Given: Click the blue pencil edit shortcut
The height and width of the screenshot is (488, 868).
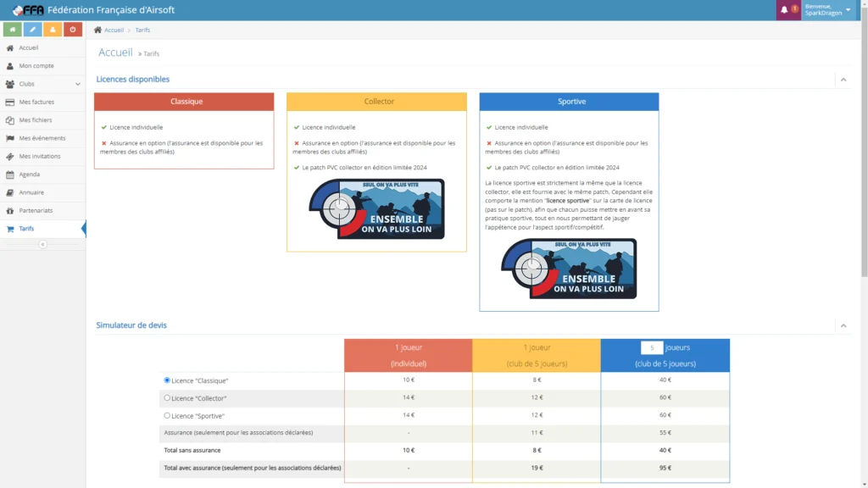Looking at the screenshot, I should [x=32, y=30].
